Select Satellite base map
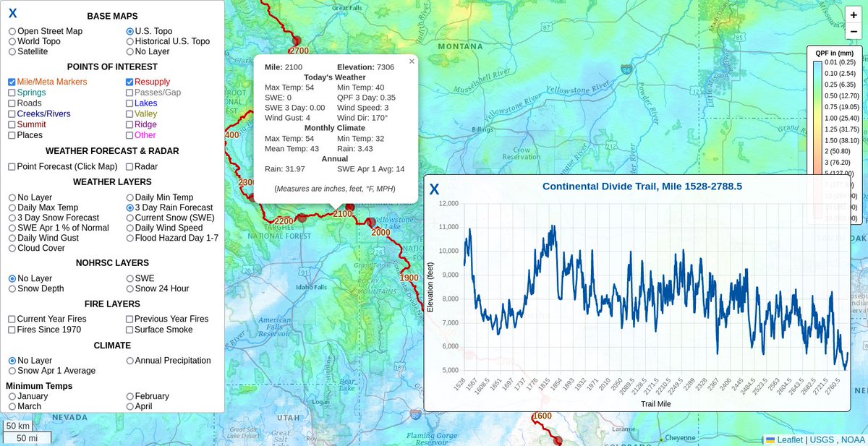Screen dimensions: 868x446 pos(12,51)
